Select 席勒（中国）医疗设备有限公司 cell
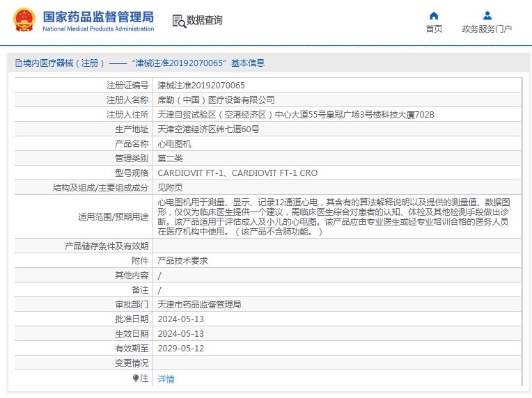This screenshot has height=398, width=532. tap(216, 100)
